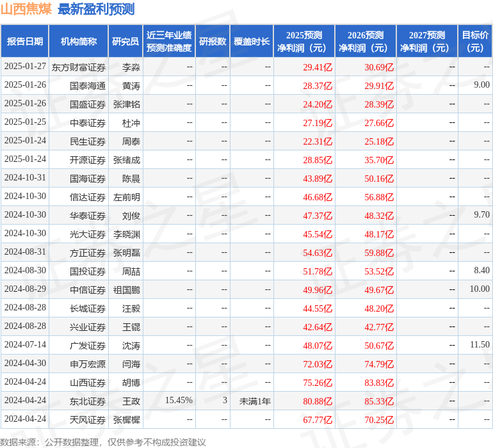
Task: Select the 研究员 column header
Action: pos(125,41)
